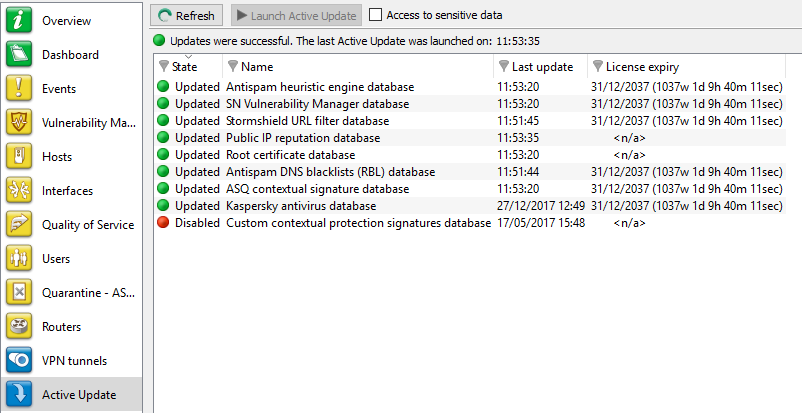This screenshot has width=802, height=413.
Task: Select ASQ contextual signature database name
Action: click(318, 189)
